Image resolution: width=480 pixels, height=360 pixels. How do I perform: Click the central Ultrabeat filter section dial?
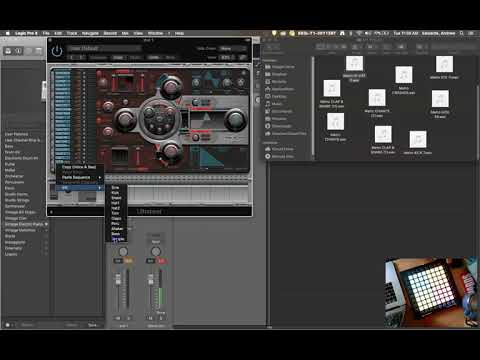(160, 119)
